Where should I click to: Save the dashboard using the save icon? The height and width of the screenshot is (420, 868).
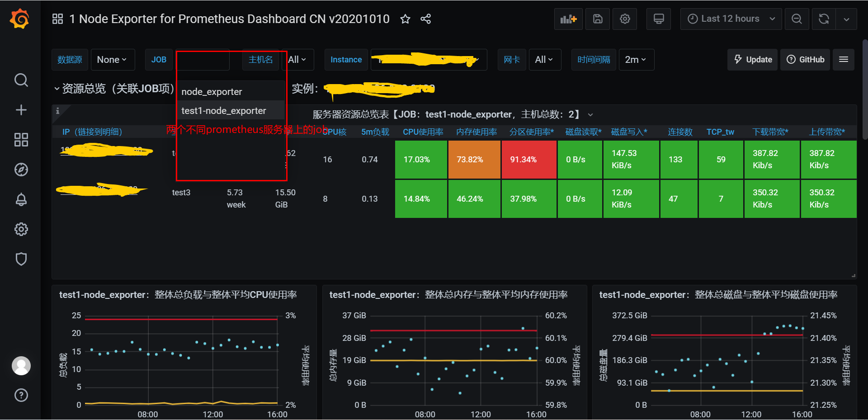coord(597,19)
